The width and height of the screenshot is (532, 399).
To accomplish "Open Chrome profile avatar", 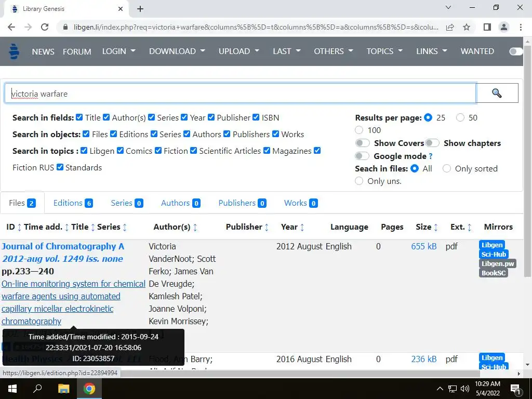I will (x=504, y=27).
